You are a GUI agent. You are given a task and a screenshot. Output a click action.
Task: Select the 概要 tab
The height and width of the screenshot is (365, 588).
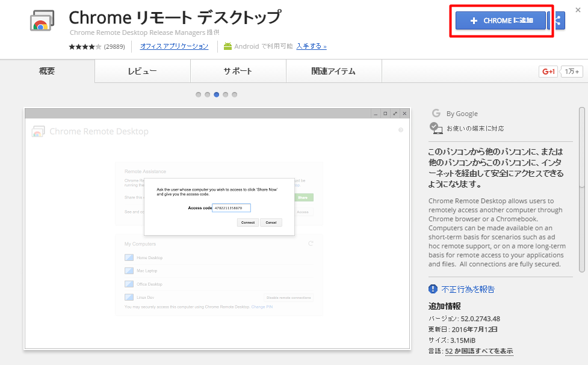pos(48,71)
